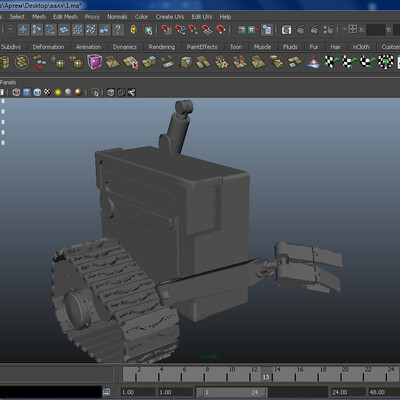
Task: Toggle the deformations selection mask (grid icon)
Action: [x=77, y=30]
